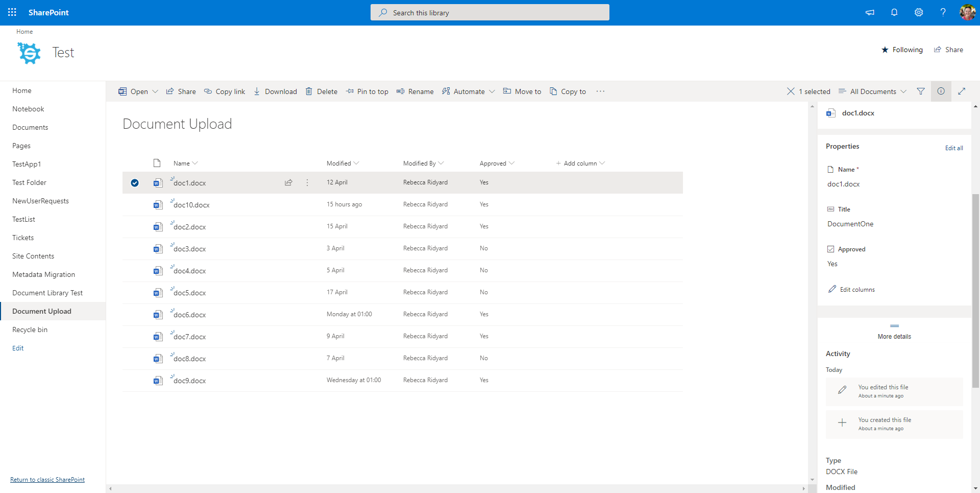This screenshot has height=493, width=980.
Task: Go to Documents in left navigation
Action: point(30,127)
